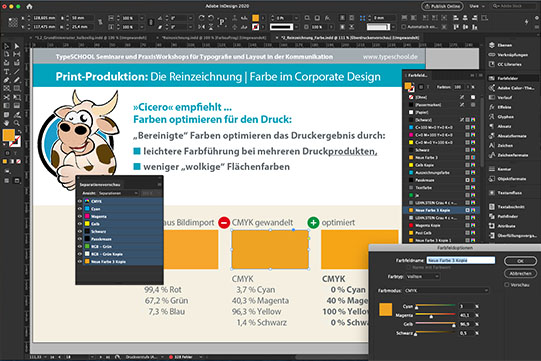Open the Verlauf panel
This screenshot has height=361, width=541.
pos(501,98)
